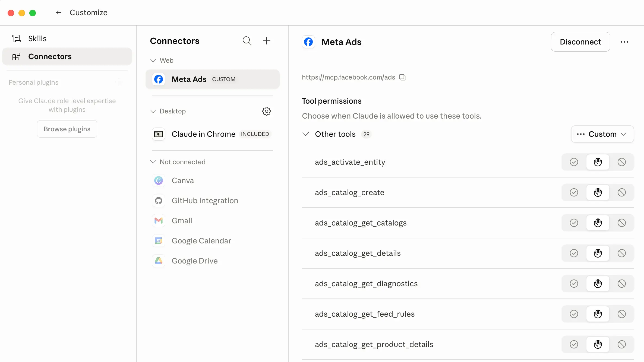Copy the mcp.facebook.com URL
644x362 pixels.
(402, 77)
